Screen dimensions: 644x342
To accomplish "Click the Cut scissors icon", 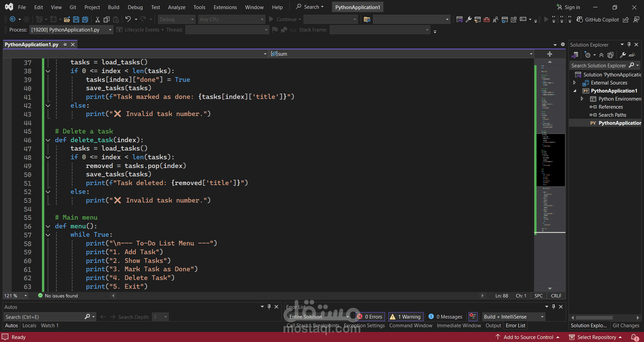I will pos(97,19).
